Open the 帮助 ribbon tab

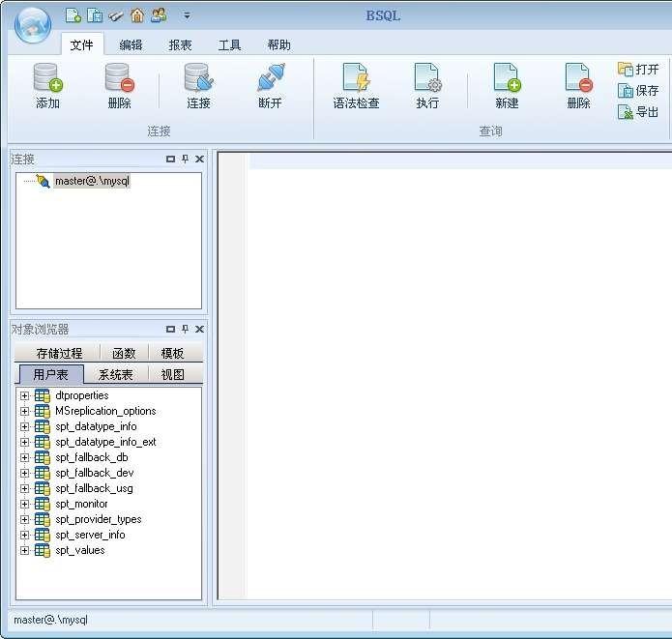click(279, 44)
